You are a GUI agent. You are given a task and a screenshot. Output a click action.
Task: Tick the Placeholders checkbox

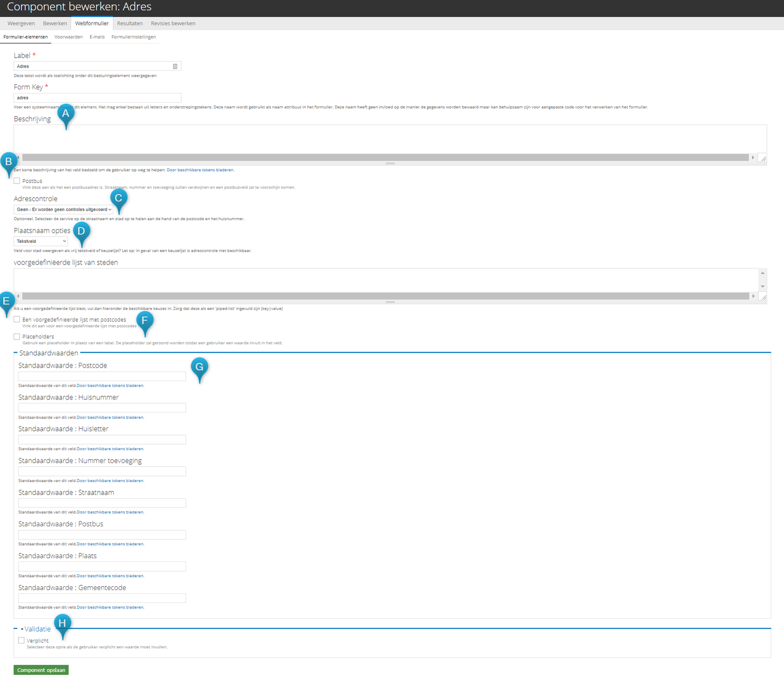pos(17,336)
